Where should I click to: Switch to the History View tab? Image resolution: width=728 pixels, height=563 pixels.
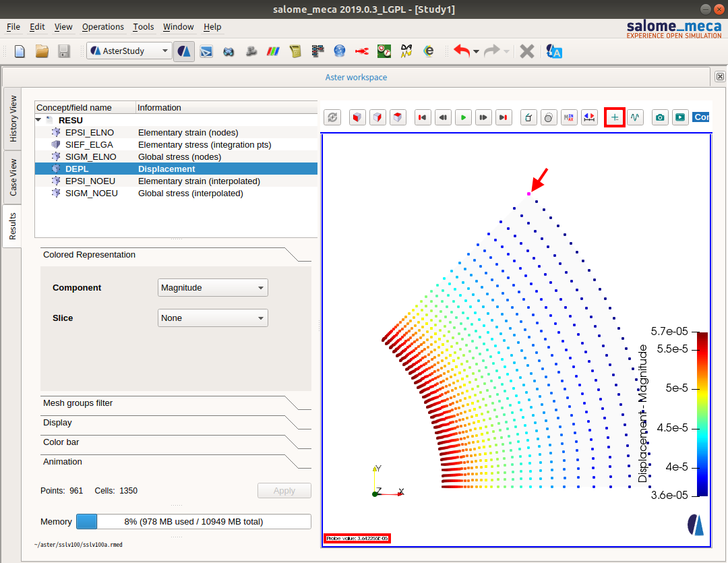[13, 119]
